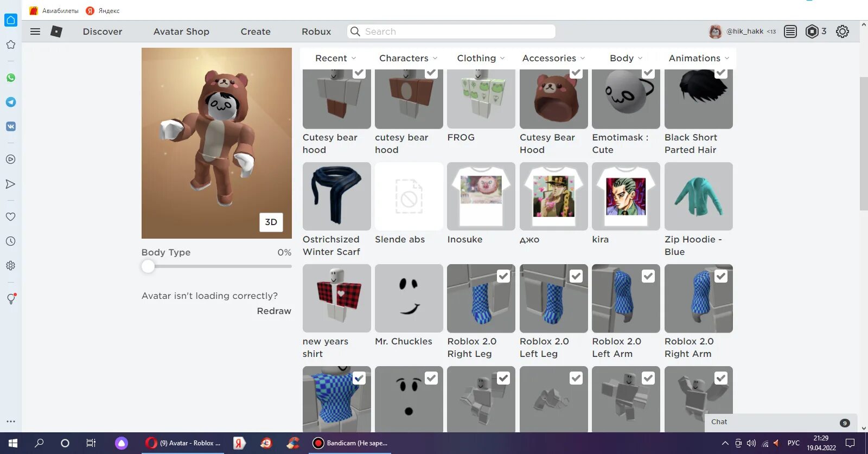Screen dimensions: 868x454
Task: Open the Яндекс bookmark
Action: [103, 11]
